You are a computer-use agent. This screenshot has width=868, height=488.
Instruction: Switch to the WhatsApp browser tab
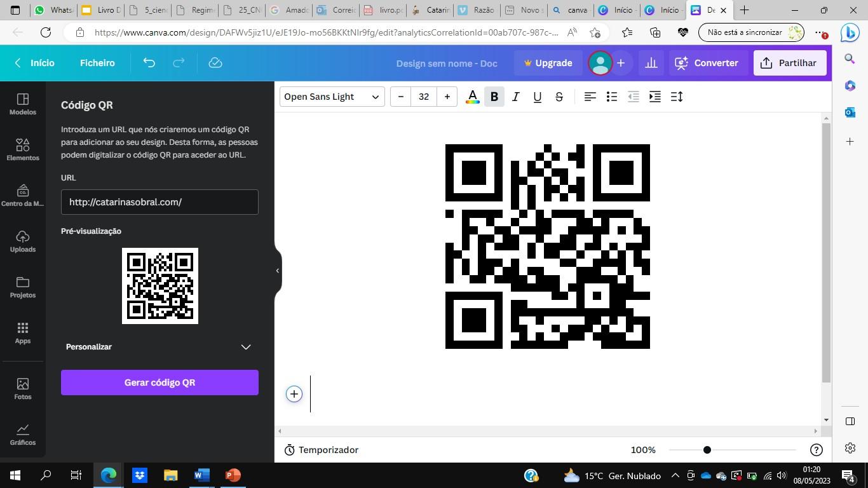(54, 10)
